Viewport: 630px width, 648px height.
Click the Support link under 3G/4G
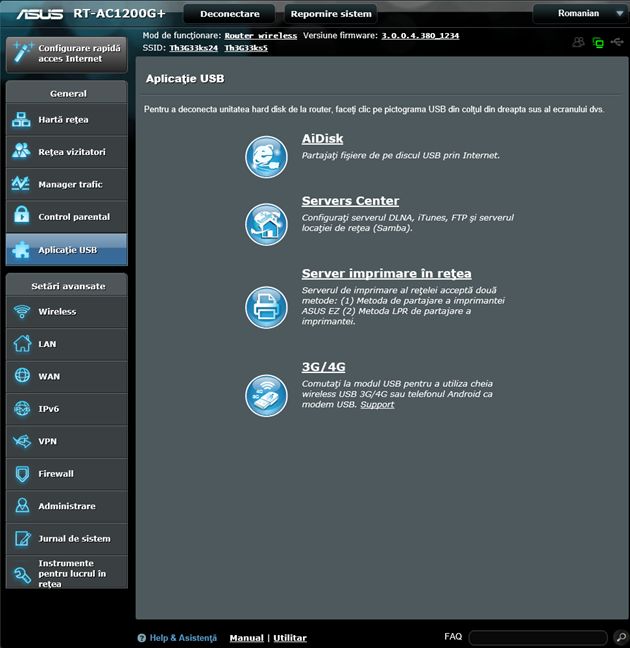(377, 405)
